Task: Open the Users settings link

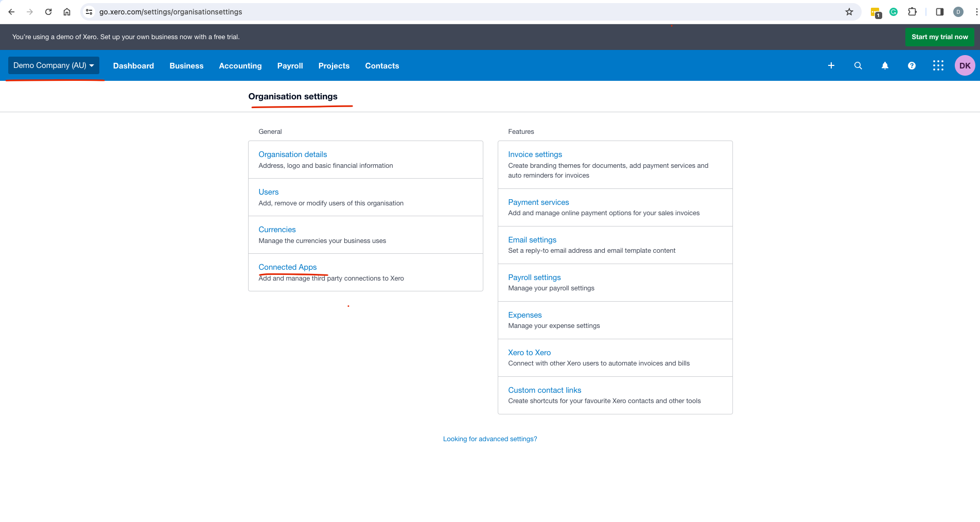Action: [268, 192]
